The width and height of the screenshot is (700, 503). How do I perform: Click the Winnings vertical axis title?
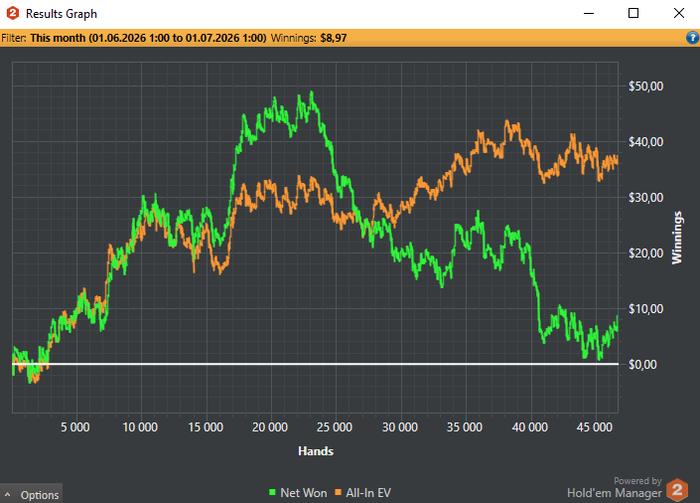tap(677, 237)
